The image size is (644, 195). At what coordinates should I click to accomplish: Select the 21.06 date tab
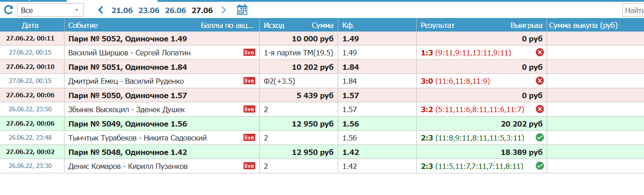pyautogui.click(x=122, y=10)
